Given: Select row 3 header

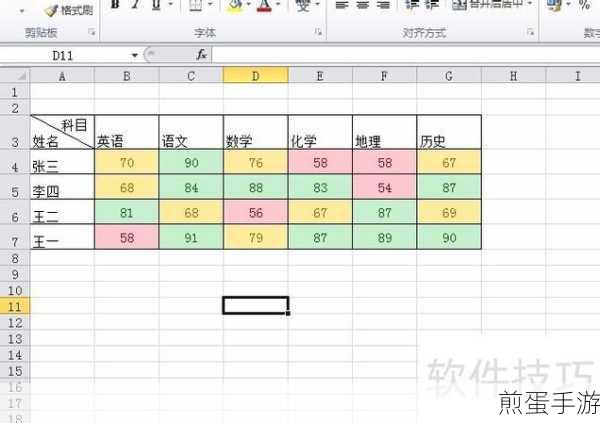Looking at the screenshot, I should tap(15, 132).
